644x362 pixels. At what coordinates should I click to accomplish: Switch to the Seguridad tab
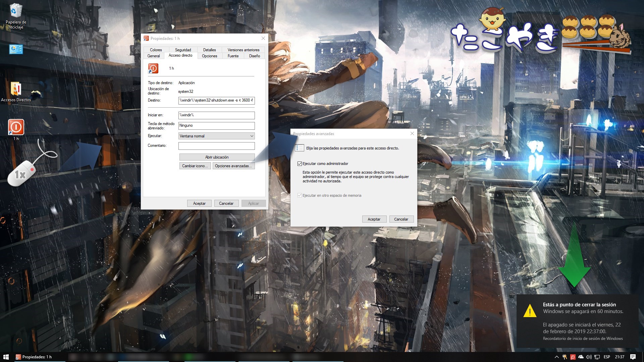(x=183, y=50)
